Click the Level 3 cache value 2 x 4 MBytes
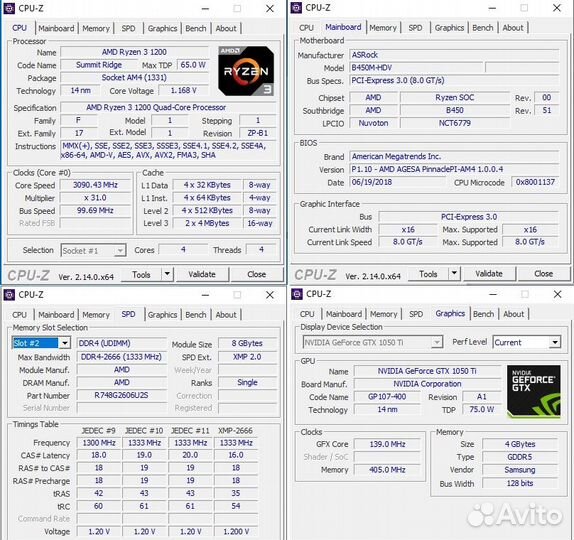 tap(207, 223)
